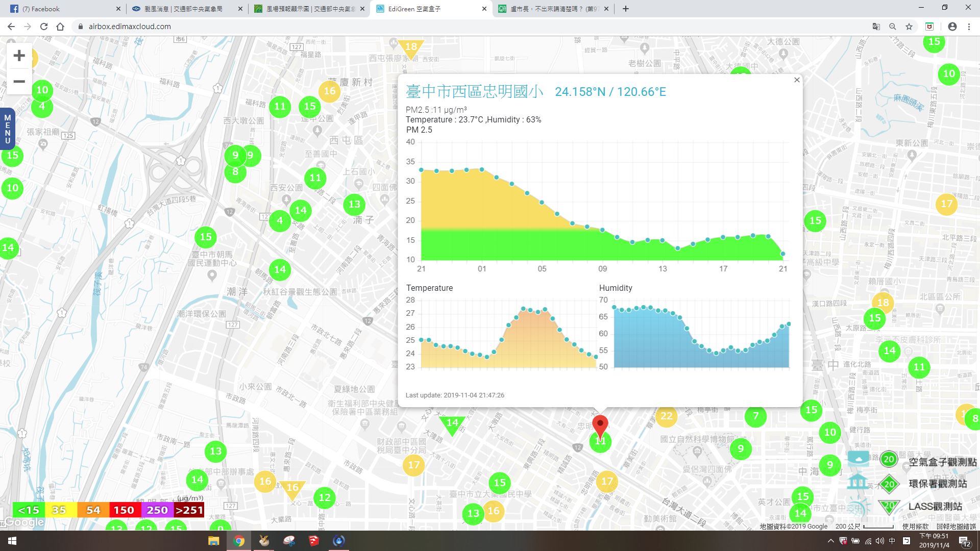Image resolution: width=980 pixels, height=551 pixels.
Task: Open the browser home page
Action: pos(60,27)
